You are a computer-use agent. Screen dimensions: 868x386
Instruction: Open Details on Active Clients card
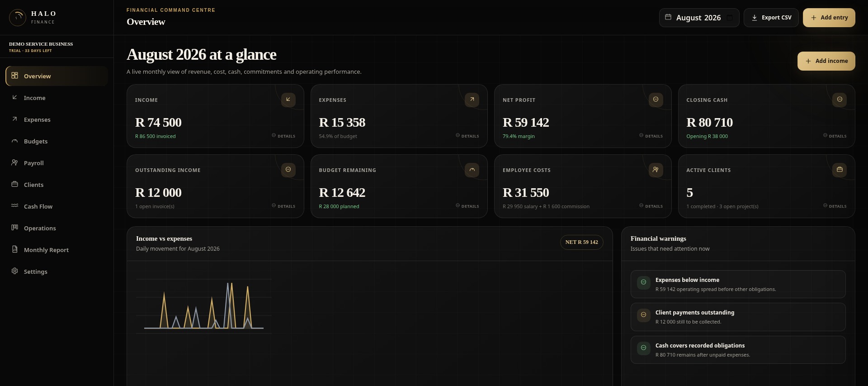coord(835,206)
